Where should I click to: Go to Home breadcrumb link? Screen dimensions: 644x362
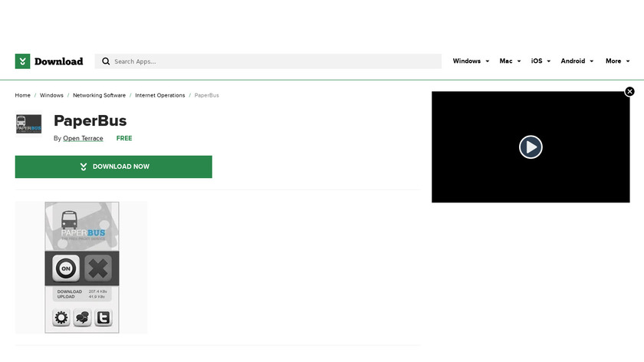pyautogui.click(x=22, y=95)
